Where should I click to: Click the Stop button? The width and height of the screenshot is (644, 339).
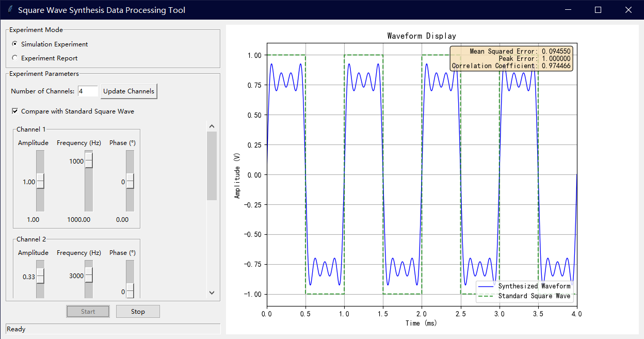click(x=138, y=312)
